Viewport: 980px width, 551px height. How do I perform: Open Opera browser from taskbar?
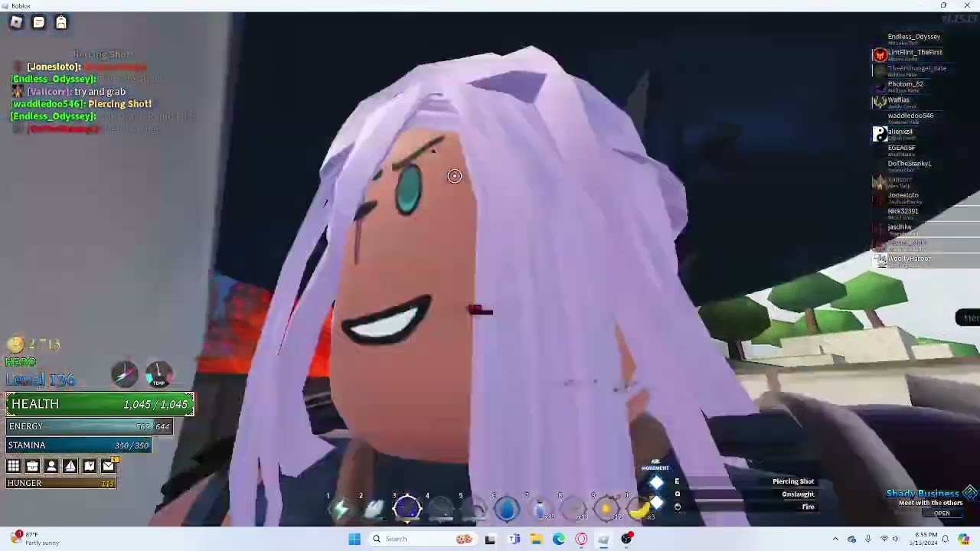(581, 539)
